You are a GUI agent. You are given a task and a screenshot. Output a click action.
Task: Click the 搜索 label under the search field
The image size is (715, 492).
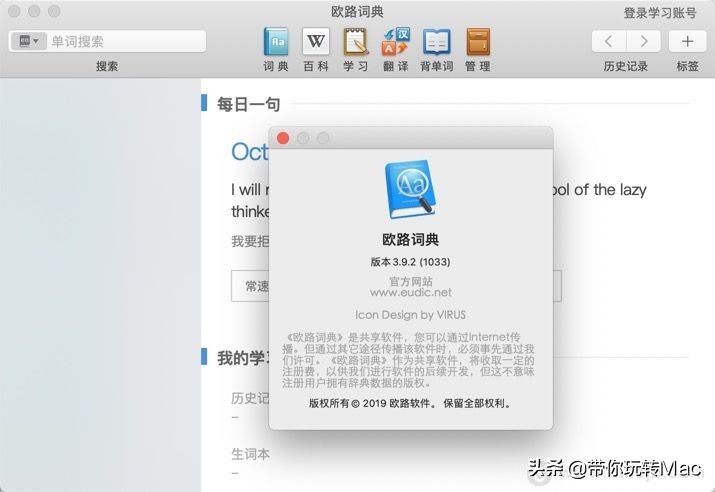[107, 67]
